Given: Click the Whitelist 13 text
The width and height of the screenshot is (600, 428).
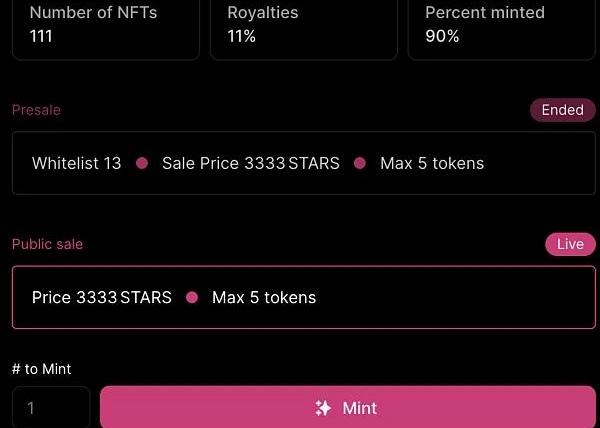Looking at the screenshot, I should coord(76,163).
